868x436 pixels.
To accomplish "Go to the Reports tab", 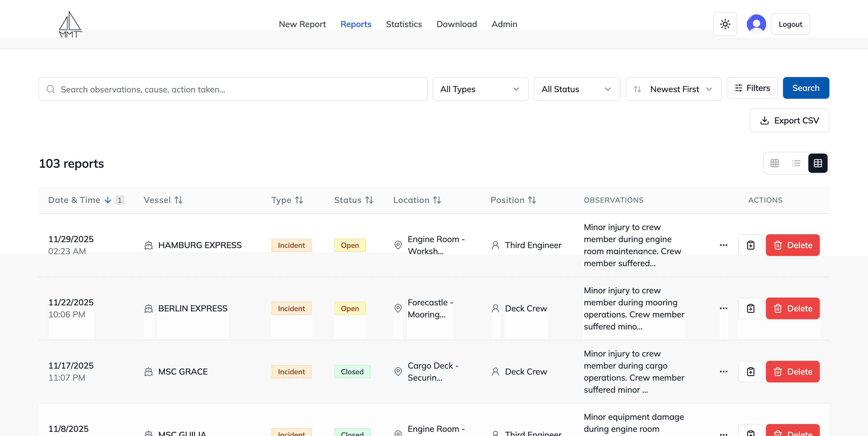I will click(x=356, y=24).
